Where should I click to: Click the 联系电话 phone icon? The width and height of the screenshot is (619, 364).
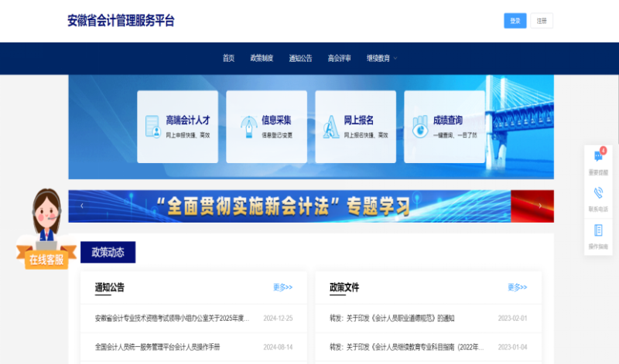point(598,193)
